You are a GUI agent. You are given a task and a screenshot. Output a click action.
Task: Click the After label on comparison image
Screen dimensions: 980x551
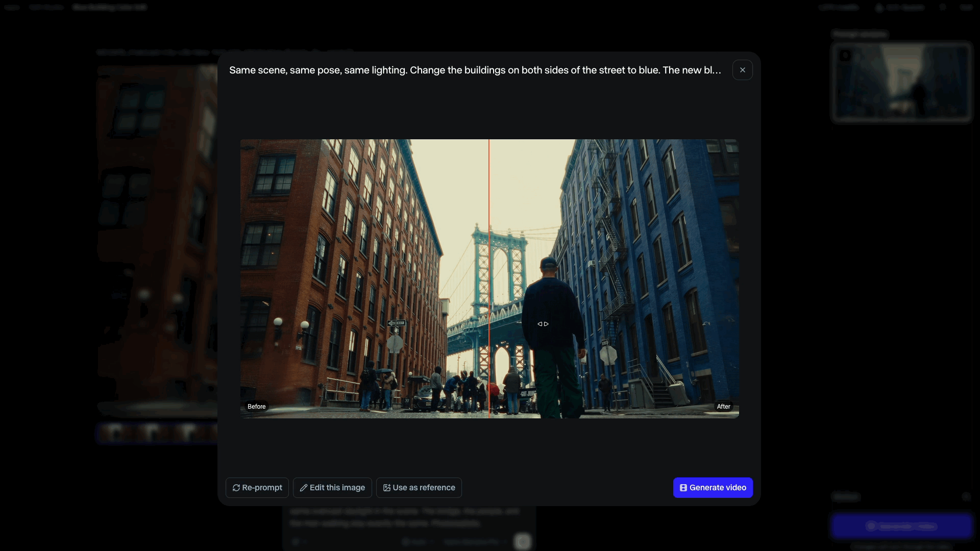click(723, 407)
